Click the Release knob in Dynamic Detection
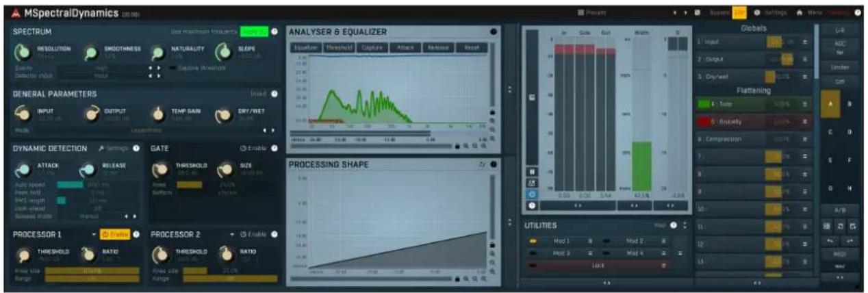Screen dimensions: 868x293 [88, 168]
